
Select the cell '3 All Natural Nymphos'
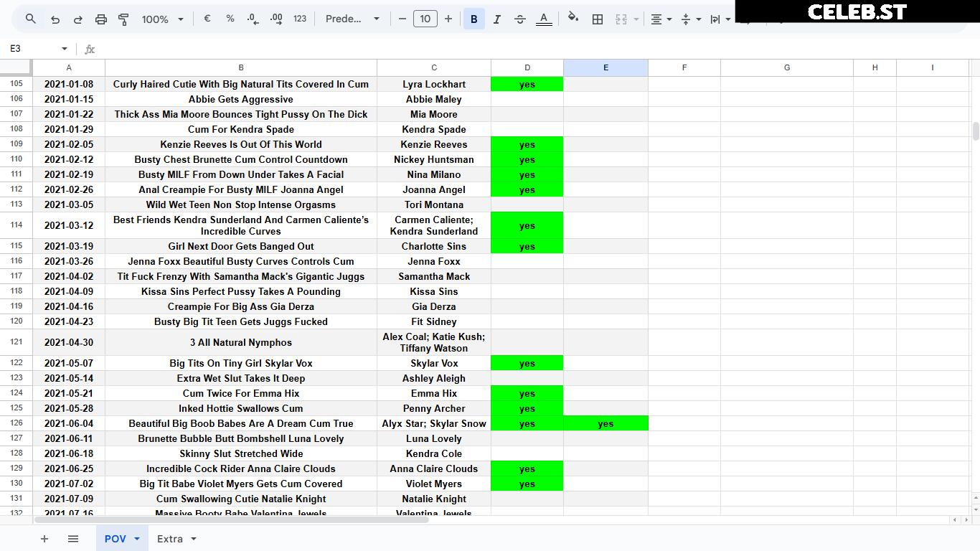[241, 342]
